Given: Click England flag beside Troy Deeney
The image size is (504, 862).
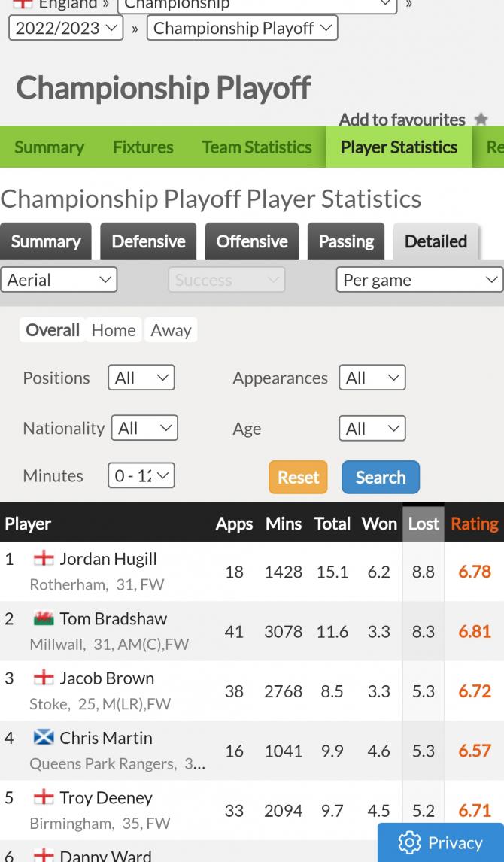Looking at the screenshot, I should [x=44, y=797].
